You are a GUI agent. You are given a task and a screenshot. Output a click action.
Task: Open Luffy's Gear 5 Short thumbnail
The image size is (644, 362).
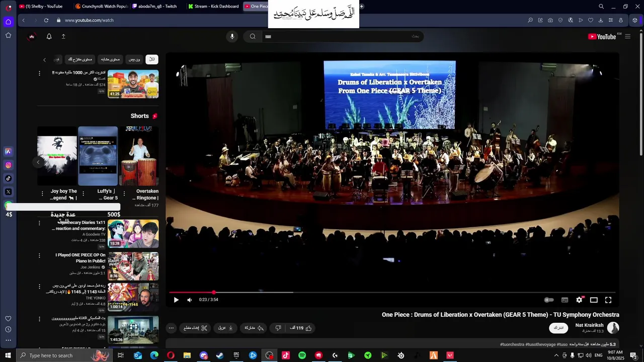pos(98,156)
